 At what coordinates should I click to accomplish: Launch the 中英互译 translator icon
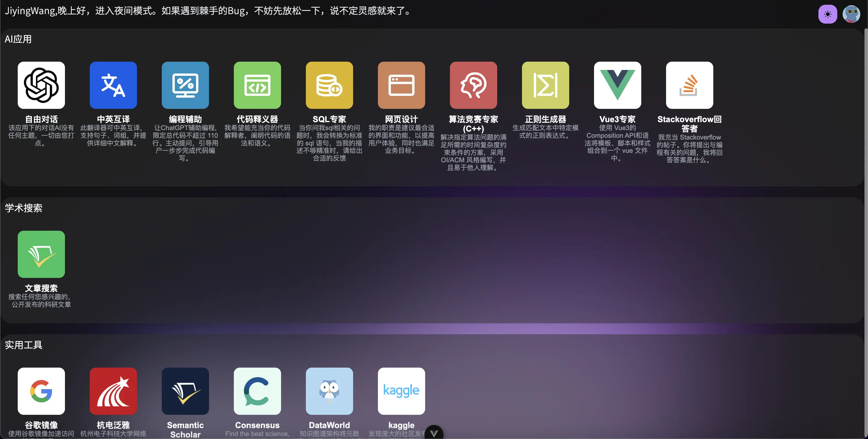[113, 85]
